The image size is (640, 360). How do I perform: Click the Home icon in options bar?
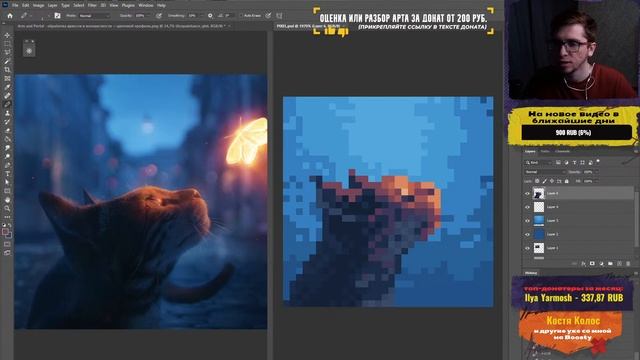coord(10,16)
